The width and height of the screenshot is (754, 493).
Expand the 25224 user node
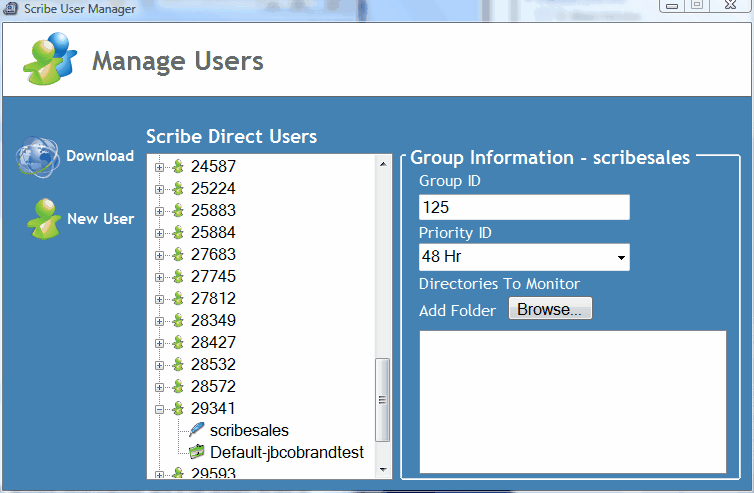coord(159,190)
